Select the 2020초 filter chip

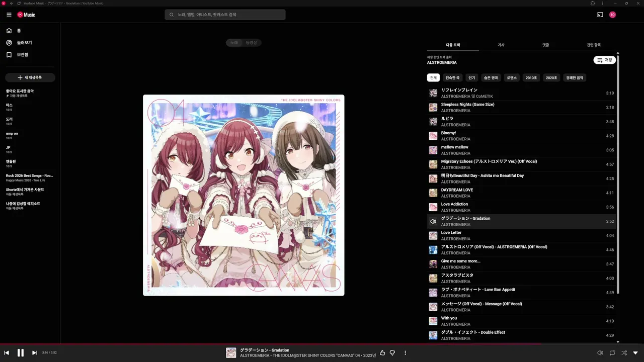coord(551,77)
